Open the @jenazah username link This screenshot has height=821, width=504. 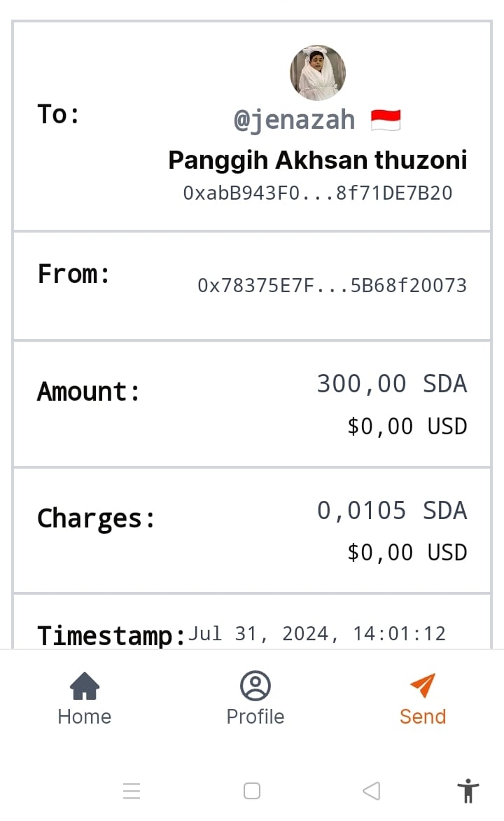click(295, 120)
